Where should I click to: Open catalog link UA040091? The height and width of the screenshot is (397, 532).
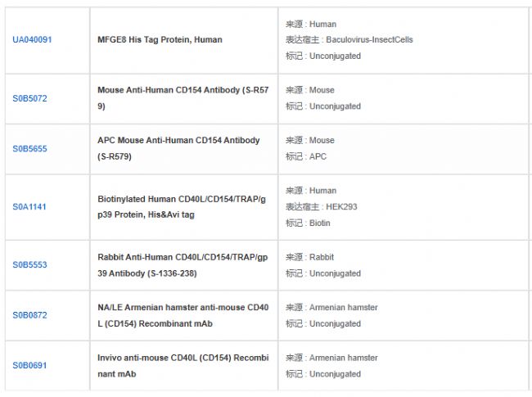point(32,39)
